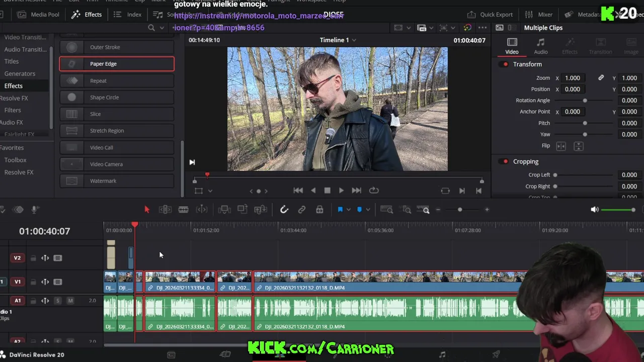Lock the V2 video track
Screen dimensions: 644x362
point(33,258)
